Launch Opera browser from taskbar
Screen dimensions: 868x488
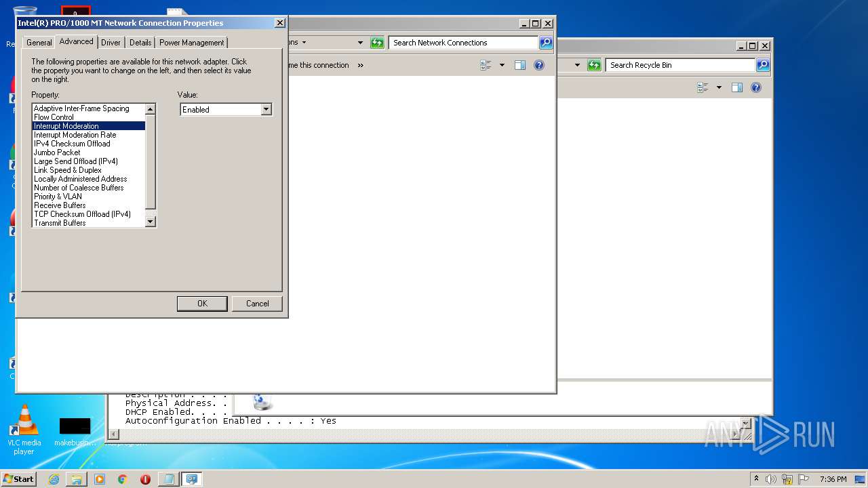pyautogui.click(x=145, y=479)
